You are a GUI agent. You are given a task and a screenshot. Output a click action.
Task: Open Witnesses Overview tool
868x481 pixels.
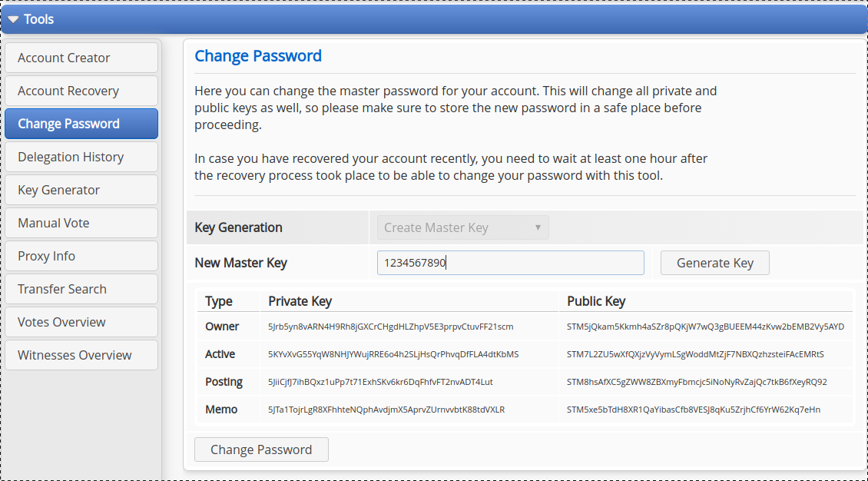tap(81, 355)
